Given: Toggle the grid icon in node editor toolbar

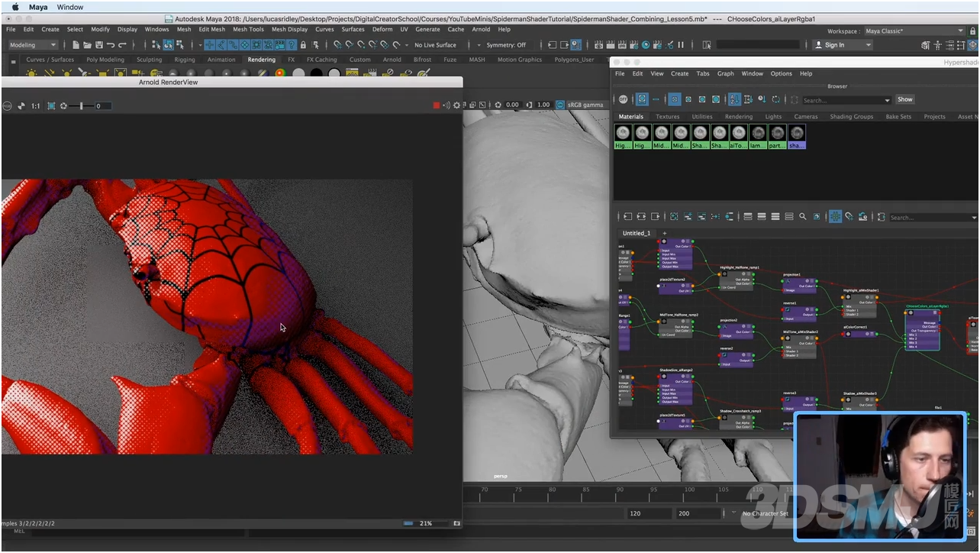Looking at the screenshot, I should [x=835, y=217].
